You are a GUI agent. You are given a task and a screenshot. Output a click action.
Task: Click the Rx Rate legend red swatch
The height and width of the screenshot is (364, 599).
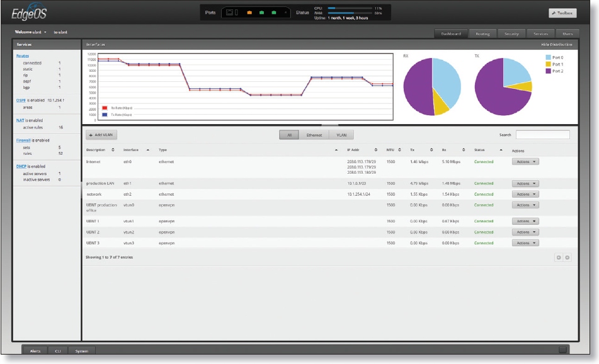click(105, 108)
